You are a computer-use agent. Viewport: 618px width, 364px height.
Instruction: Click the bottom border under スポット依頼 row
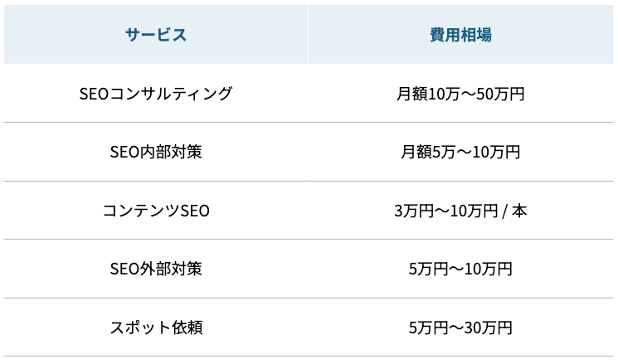tap(309, 357)
